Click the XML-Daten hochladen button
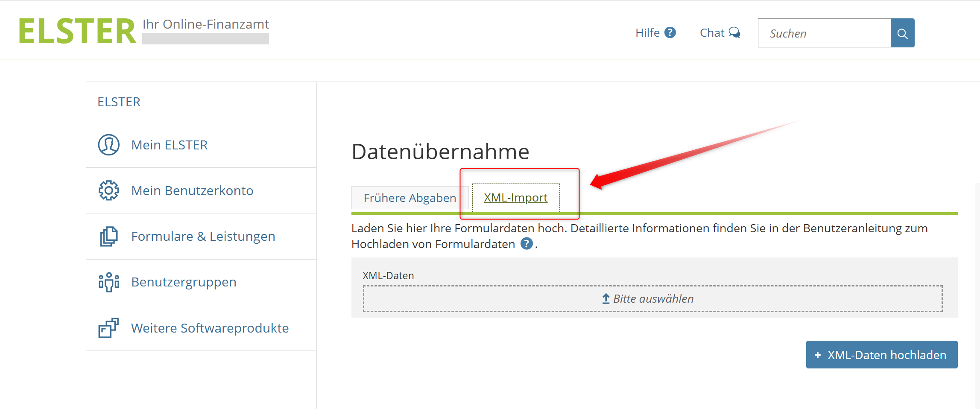 tap(882, 354)
